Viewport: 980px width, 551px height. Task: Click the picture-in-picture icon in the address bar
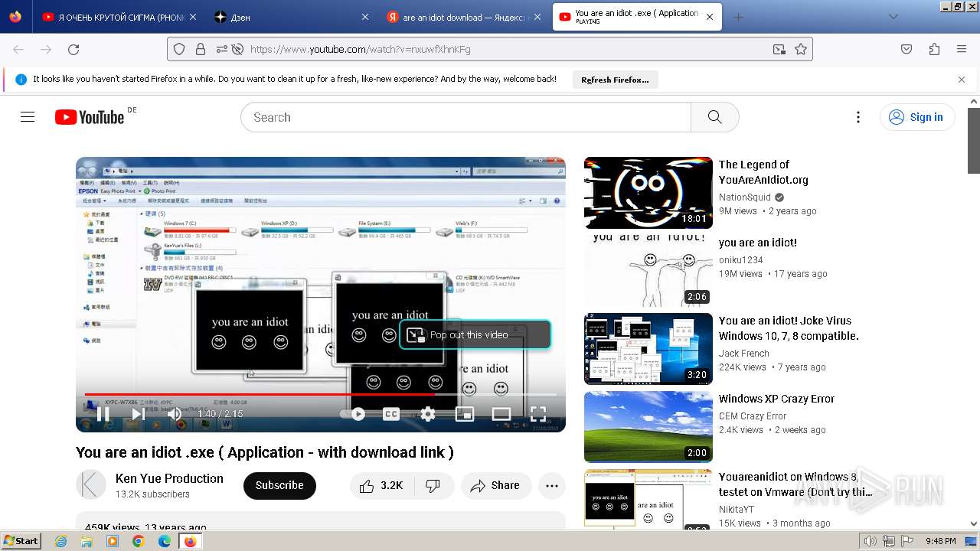tap(779, 49)
